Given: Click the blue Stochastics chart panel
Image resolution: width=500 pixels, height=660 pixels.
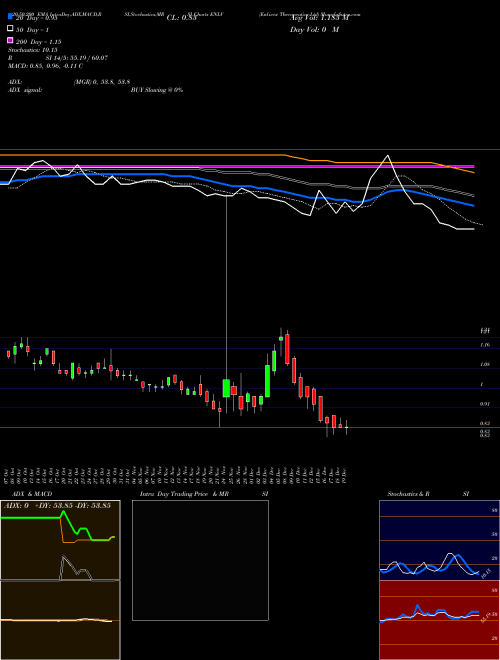Looking at the screenshot, I should click(439, 540).
